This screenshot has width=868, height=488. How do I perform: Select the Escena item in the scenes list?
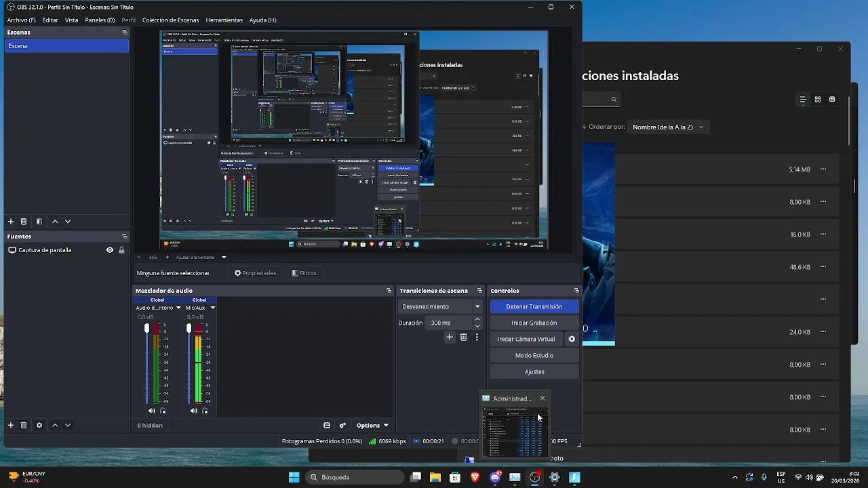tap(66, 46)
